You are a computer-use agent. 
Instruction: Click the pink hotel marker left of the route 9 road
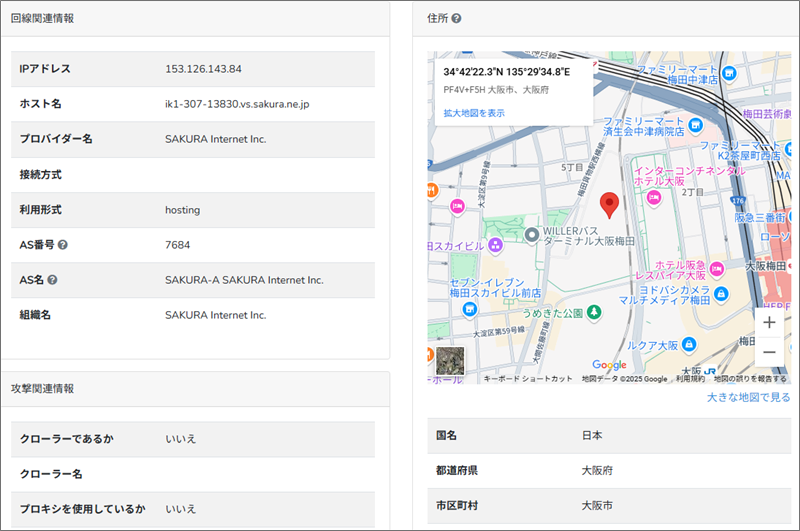pyautogui.click(x=457, y=207)
